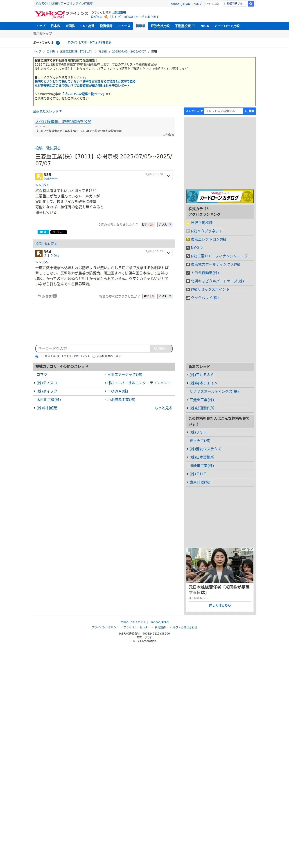Open the NISA navigation tab
The width and height of the screenshot is (289, 868).
coord(205,26)
